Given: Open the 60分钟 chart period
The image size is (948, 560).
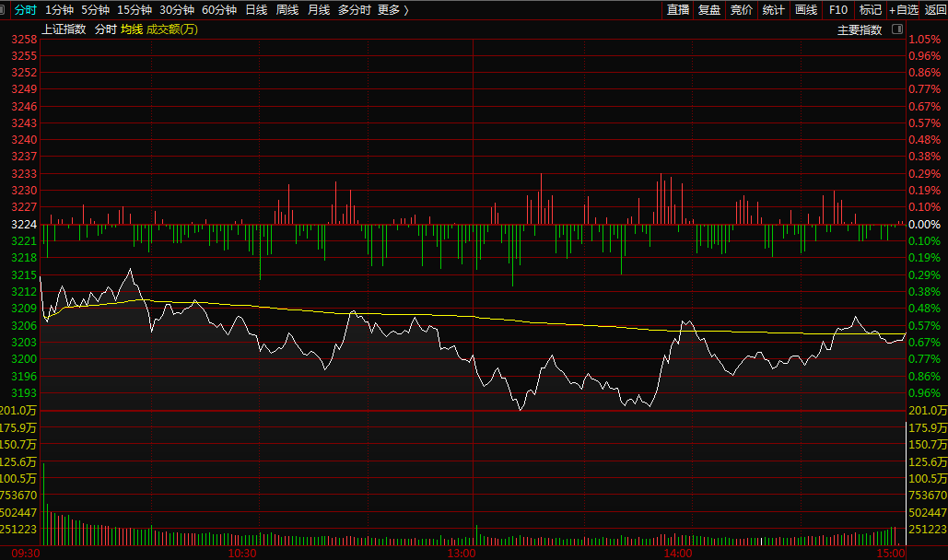Looking at the screenshot, I should tap(218, 10).
